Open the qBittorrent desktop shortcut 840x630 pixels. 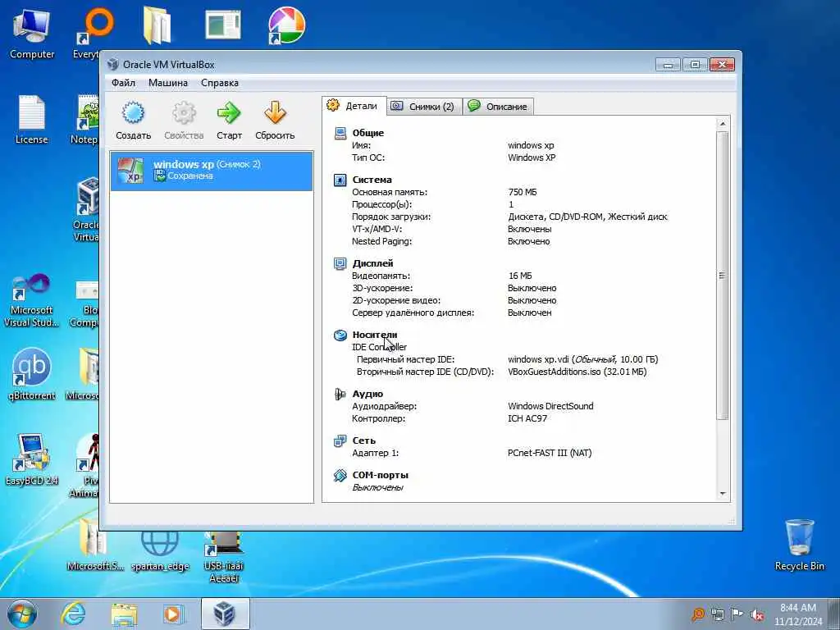click(32, 374)
